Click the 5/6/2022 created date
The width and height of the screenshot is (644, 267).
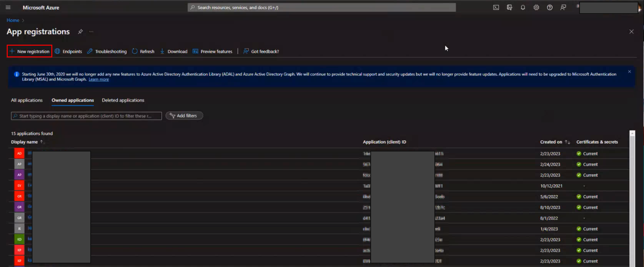pos(549,197)
